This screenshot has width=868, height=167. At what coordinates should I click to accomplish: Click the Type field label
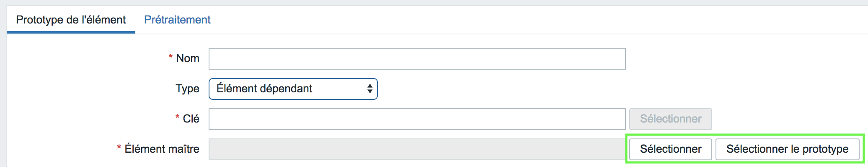point(187,89)
